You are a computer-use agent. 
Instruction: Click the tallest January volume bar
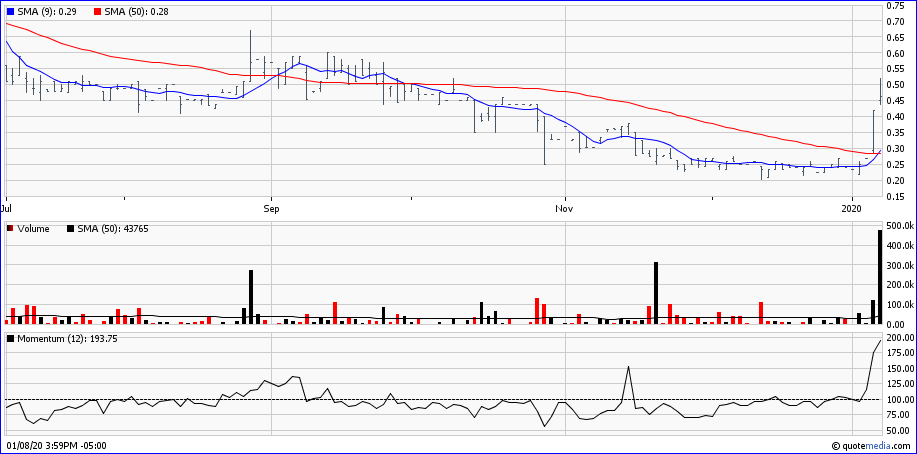(x=880, y=277)
